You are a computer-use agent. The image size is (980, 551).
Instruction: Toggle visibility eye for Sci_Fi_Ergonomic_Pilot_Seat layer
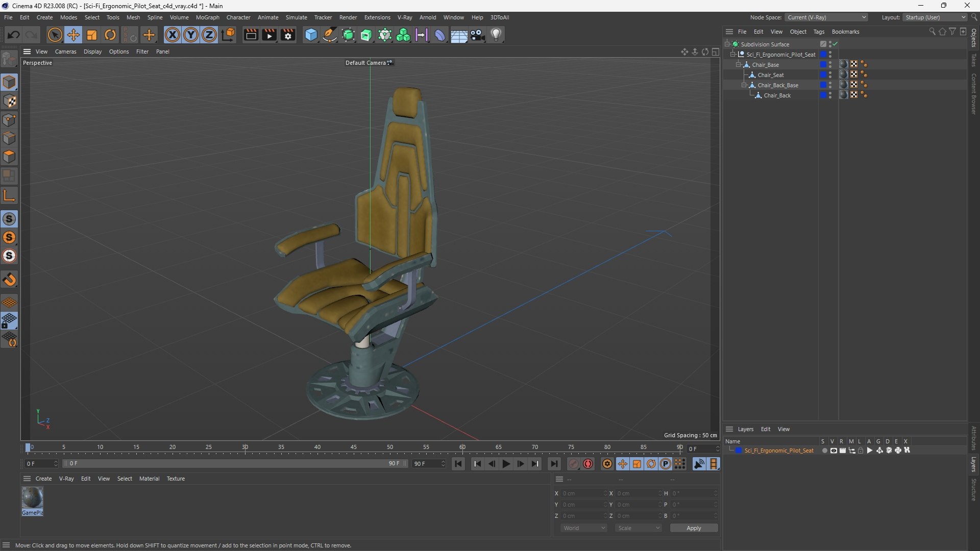point(834,450)
